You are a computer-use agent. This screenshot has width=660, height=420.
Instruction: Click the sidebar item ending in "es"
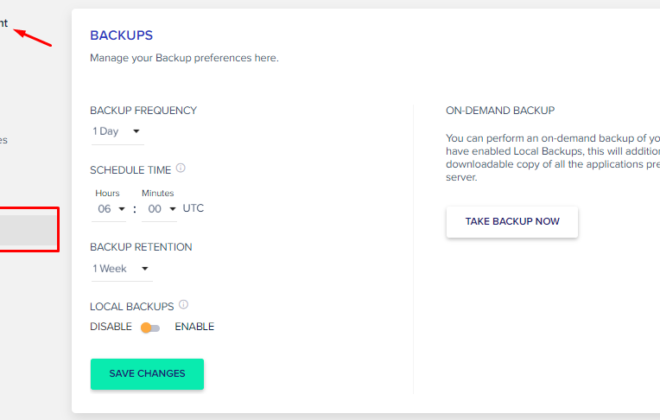[4, 140]
